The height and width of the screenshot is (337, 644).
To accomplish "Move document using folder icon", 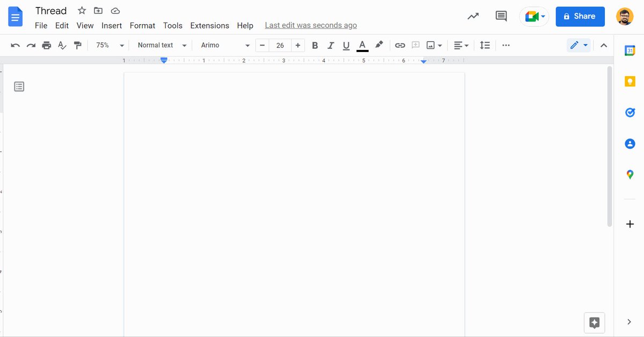I will coord(98,11).
